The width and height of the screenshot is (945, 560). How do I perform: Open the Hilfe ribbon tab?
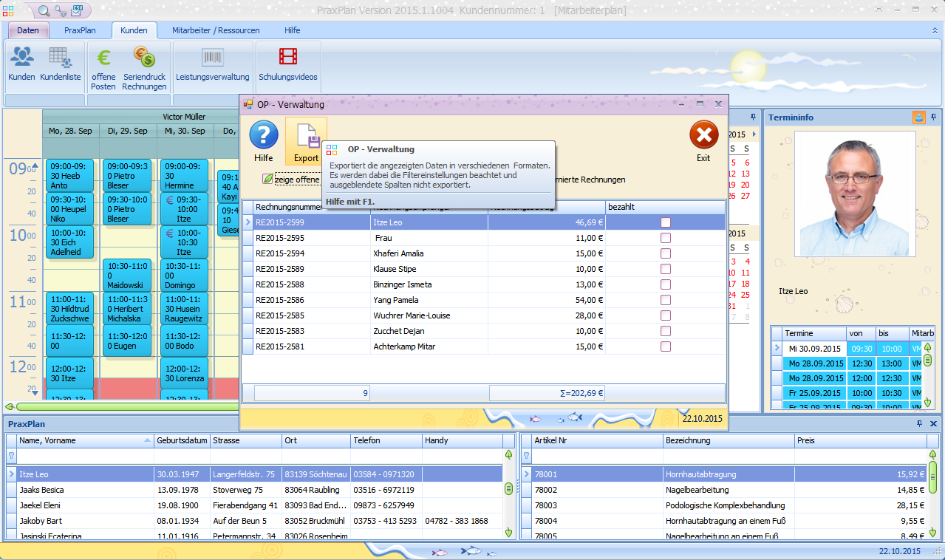click(x=293, y=30)
